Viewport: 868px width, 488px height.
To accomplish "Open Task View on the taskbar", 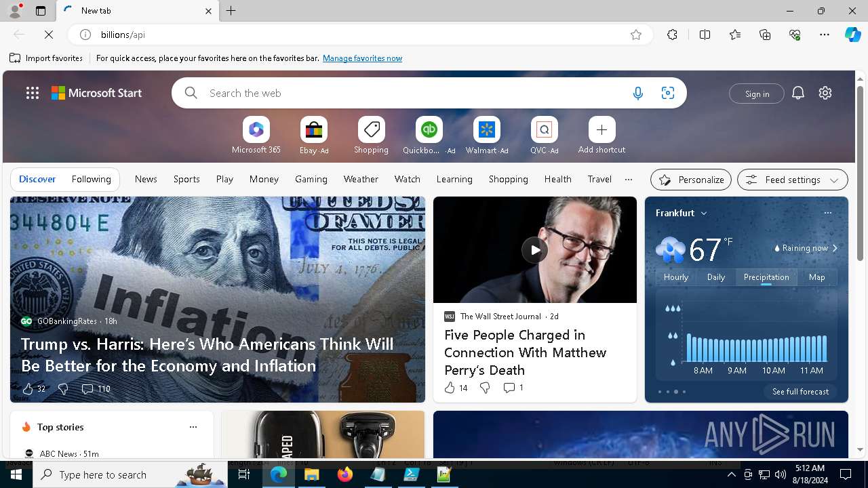I will click(x=244, y=474).
